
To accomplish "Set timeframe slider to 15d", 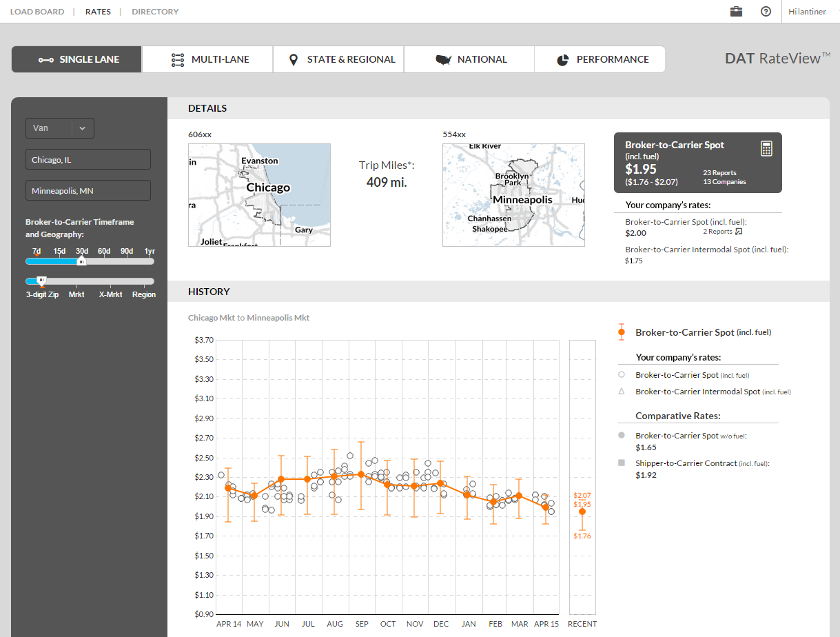I will tap(59, 251).
